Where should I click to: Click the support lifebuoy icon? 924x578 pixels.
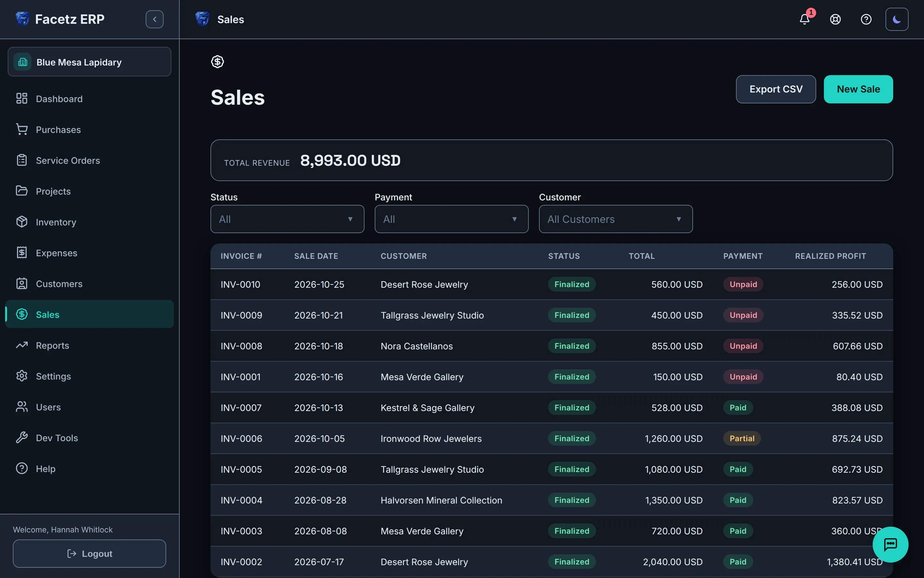coord(835,19)
